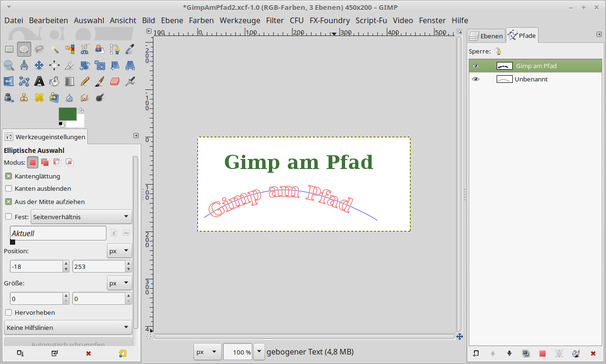
Task: Enable the Kanten ausblenden checkbox
Action: click(x=9, y=188)
